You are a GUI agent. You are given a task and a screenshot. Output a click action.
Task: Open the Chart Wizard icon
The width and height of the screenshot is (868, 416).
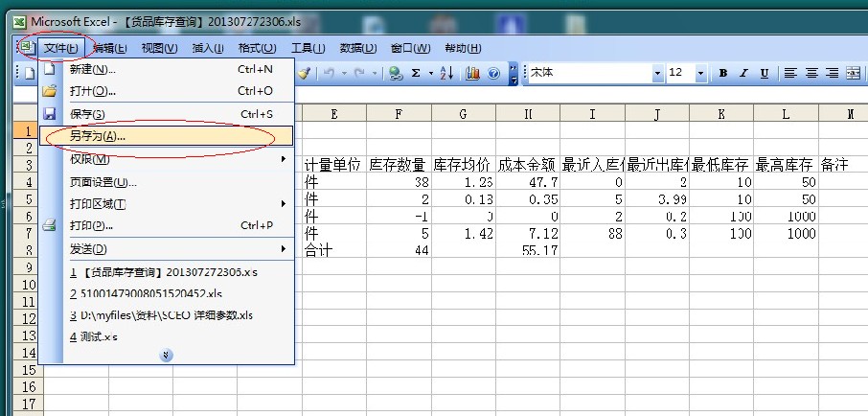point(472,73)
